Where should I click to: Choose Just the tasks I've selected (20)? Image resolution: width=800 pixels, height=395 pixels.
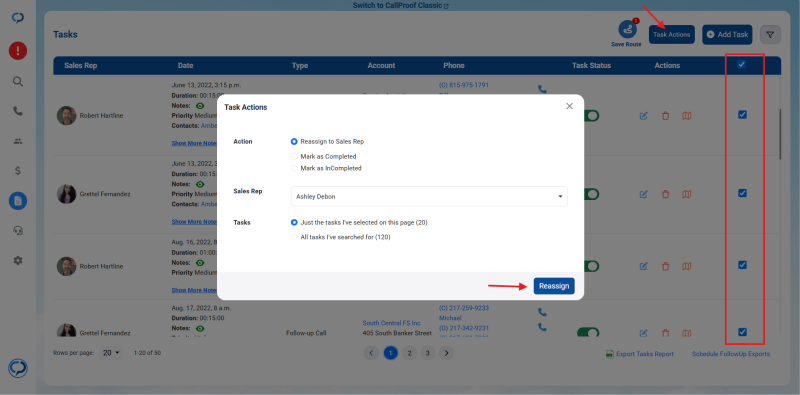point(294,223)
